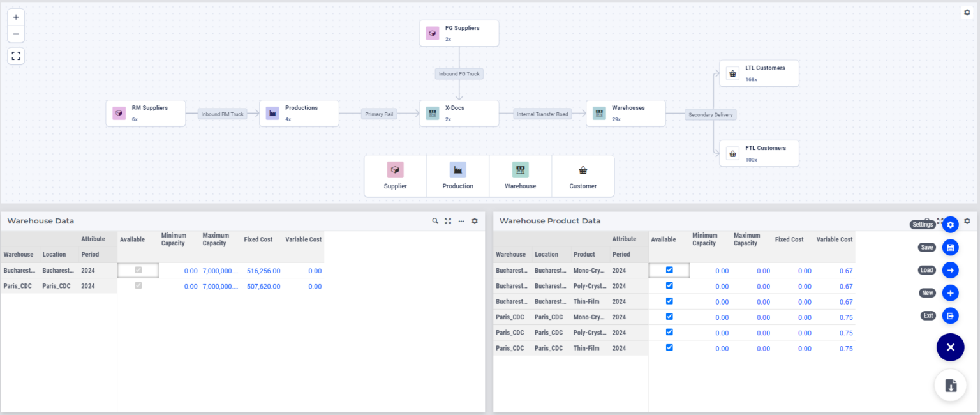Open the more options menu in Warehouse Data

461,220
